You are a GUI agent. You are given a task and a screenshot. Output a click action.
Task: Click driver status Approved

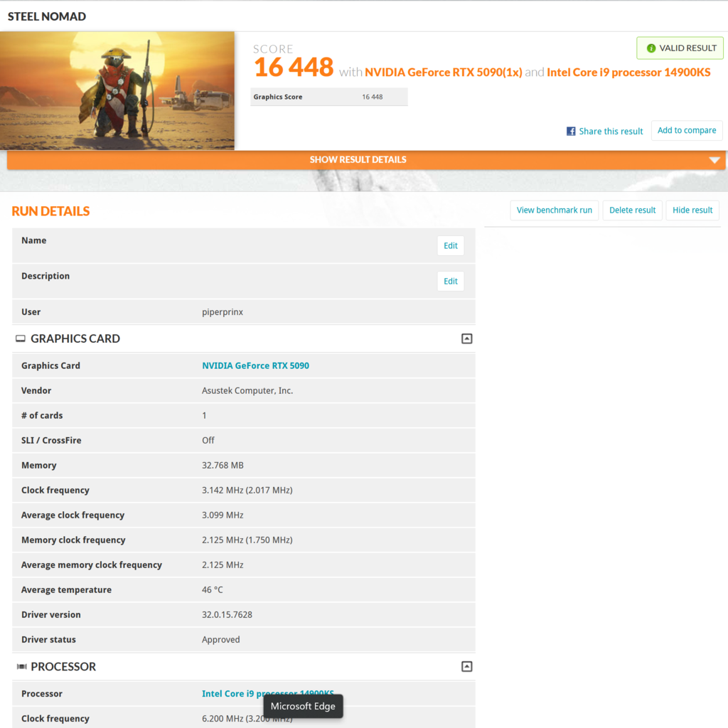coord(221,640)
